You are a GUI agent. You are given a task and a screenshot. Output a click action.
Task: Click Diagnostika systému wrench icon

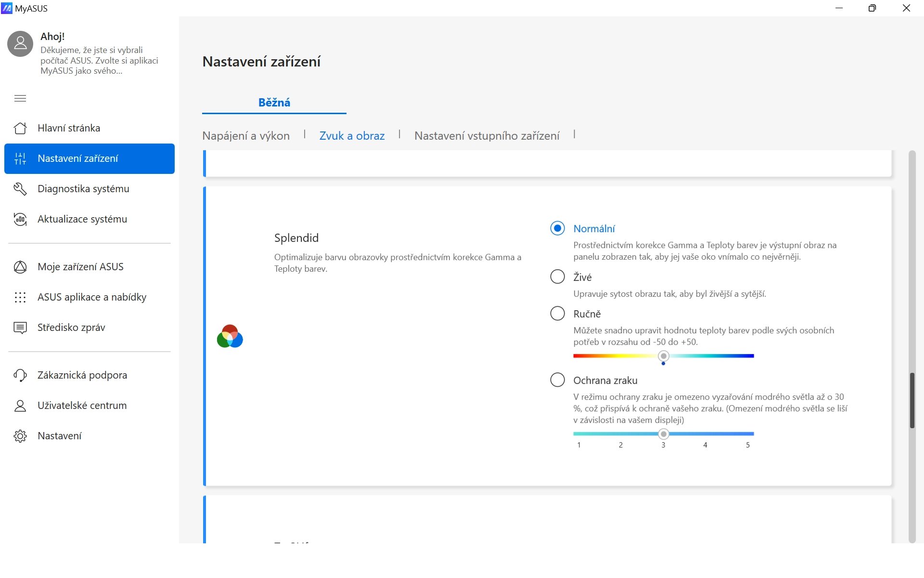point(20,189)
